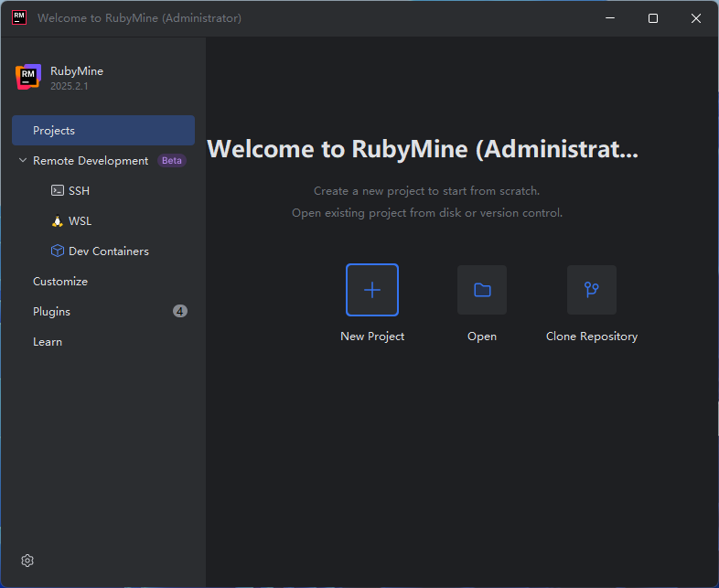Click the New Project label
The image size is (719, 588).
[372, 337]
